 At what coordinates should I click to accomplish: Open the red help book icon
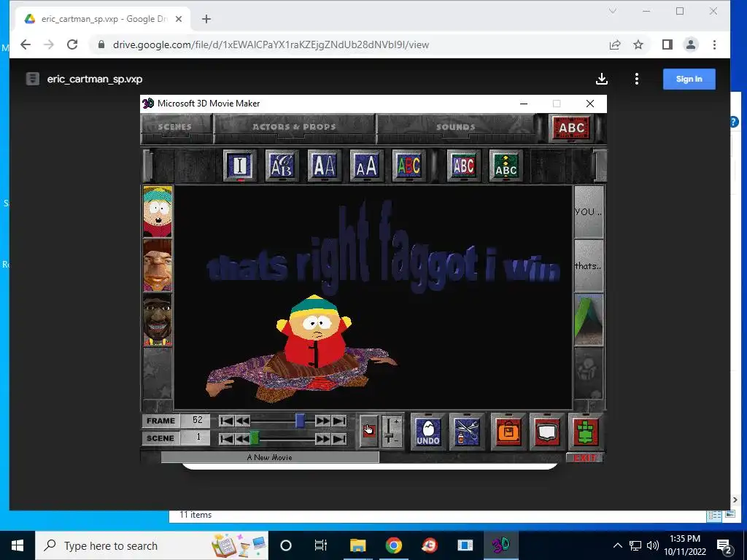pos(547,432)
